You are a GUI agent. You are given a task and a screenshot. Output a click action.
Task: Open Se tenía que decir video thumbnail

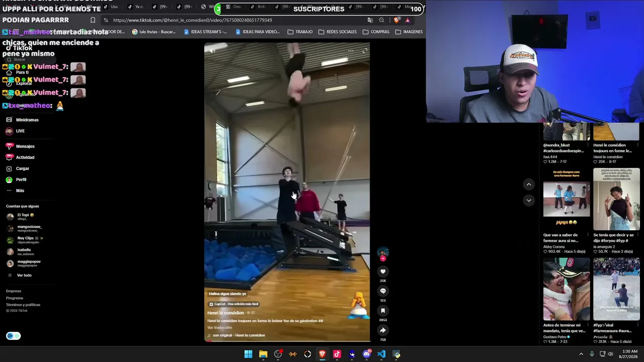616,200
